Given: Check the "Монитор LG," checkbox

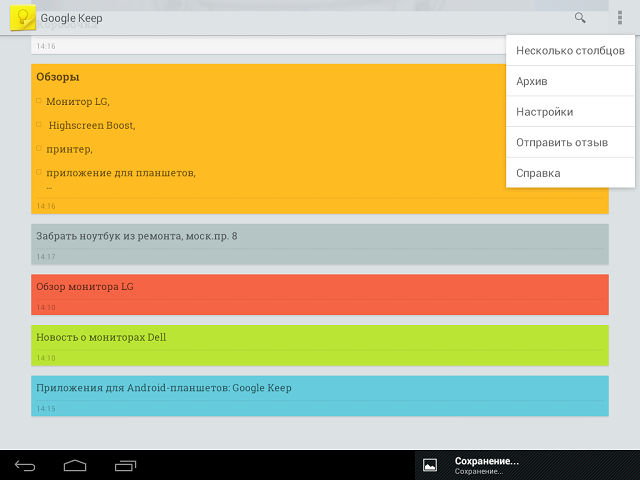Looking at the screenshot, I should click(39, 100).
